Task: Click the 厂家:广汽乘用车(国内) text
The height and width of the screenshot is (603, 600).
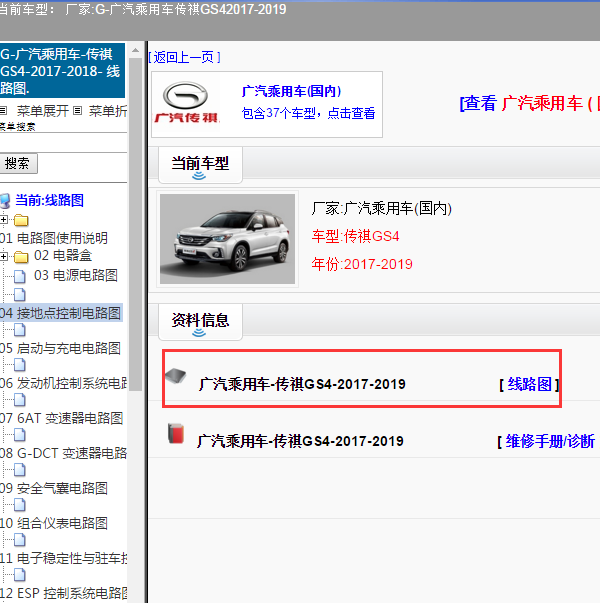Action: [x=382, y=208]
